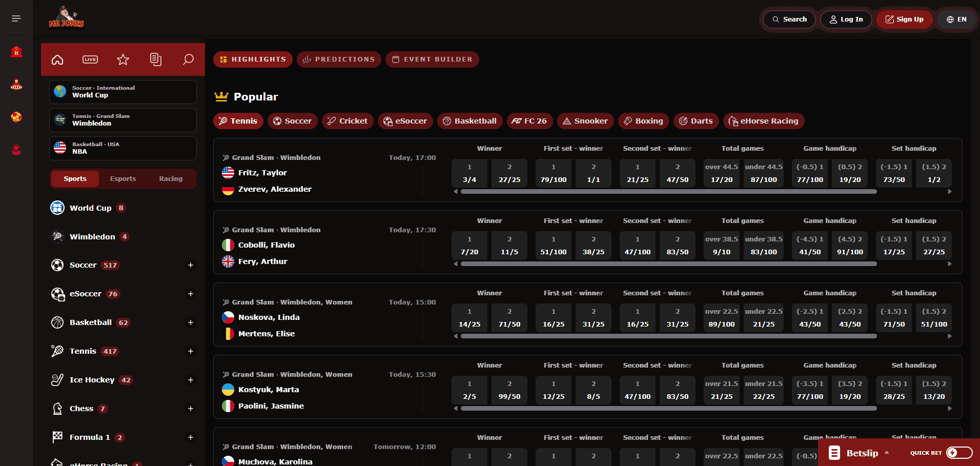This screenshot has height=466, width=980.
Task: Expand the Soccer sport category
Action: coord(191,265)
